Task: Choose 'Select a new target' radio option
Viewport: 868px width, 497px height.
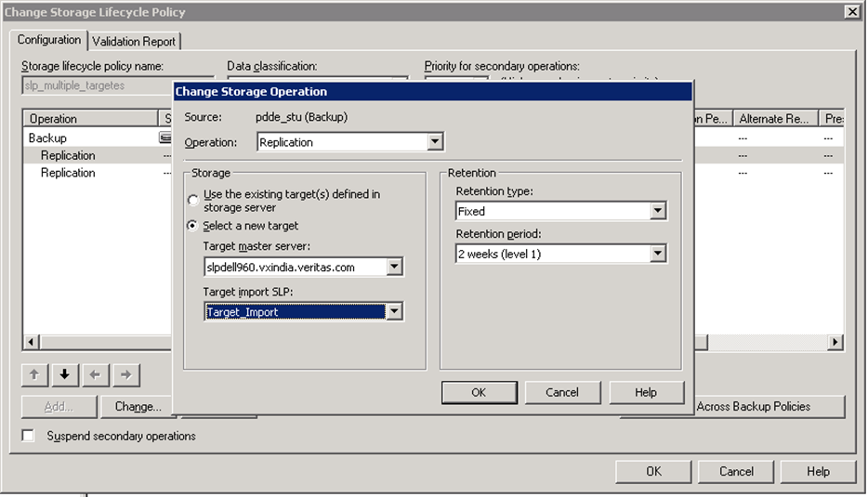Action: (x=193, y=226)
